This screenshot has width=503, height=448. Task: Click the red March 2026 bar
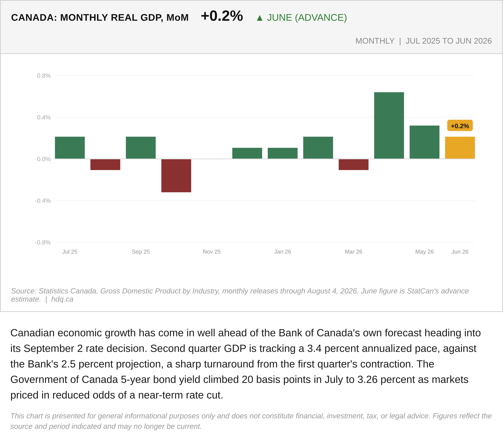point(353,165)
